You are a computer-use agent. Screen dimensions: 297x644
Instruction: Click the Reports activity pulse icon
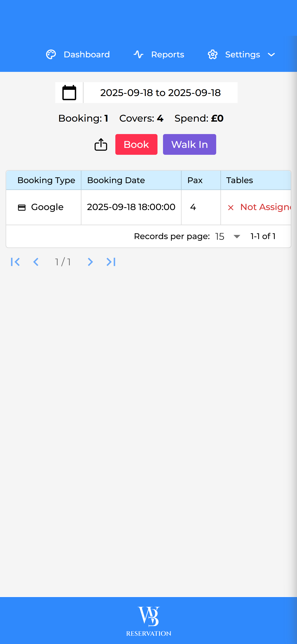click(138, 55)
